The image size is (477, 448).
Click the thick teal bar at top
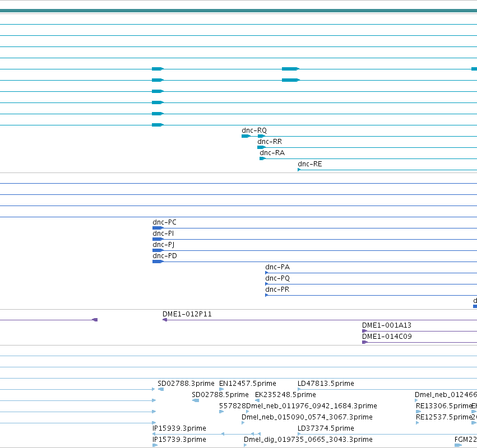(239, 11)
